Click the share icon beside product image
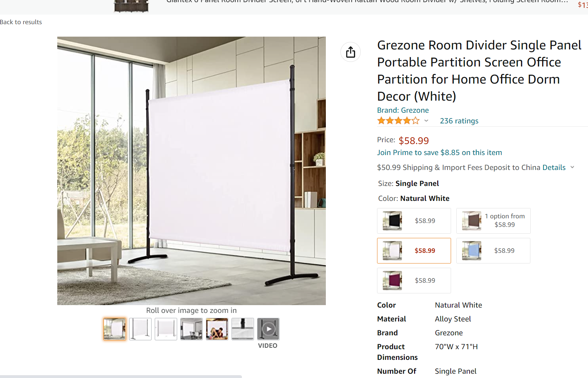 pos(350,52)
